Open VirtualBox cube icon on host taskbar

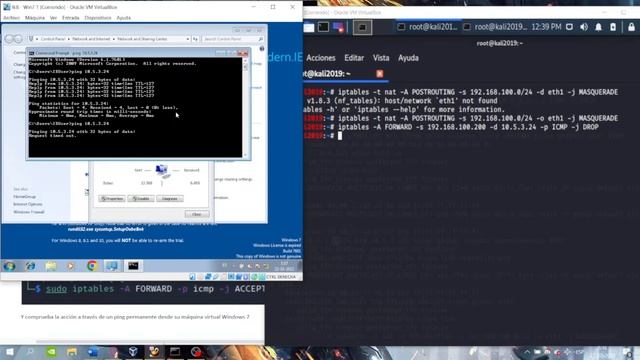coord(133,352)
